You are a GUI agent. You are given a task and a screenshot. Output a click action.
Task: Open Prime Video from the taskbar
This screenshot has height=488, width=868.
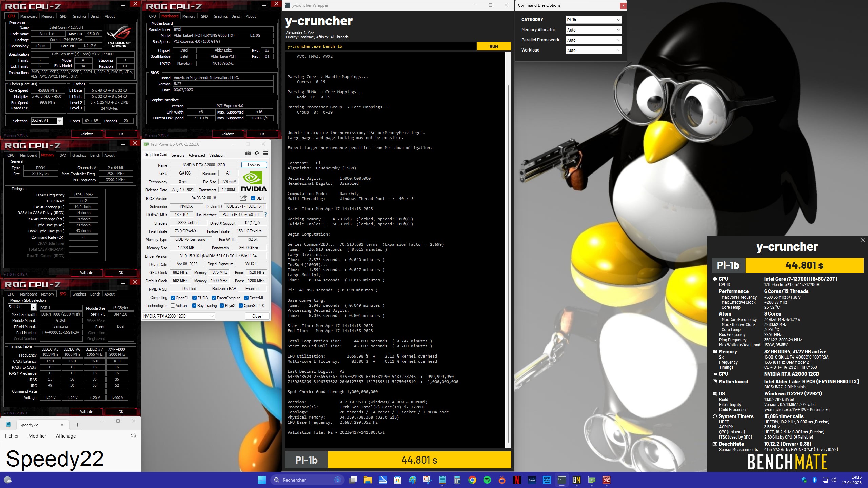(x=547, y=480)
